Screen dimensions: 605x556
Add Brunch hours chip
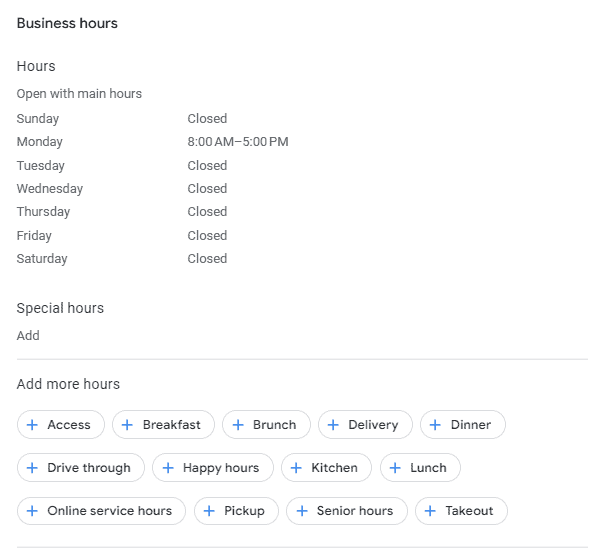click(266, 424)
